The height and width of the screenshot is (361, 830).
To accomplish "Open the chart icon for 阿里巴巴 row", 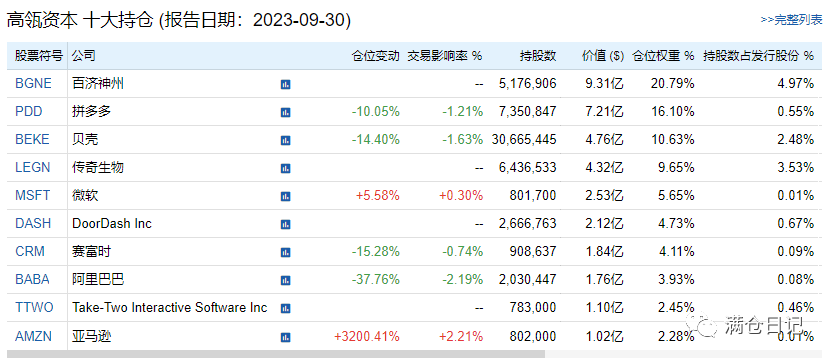I will [285, 280].
